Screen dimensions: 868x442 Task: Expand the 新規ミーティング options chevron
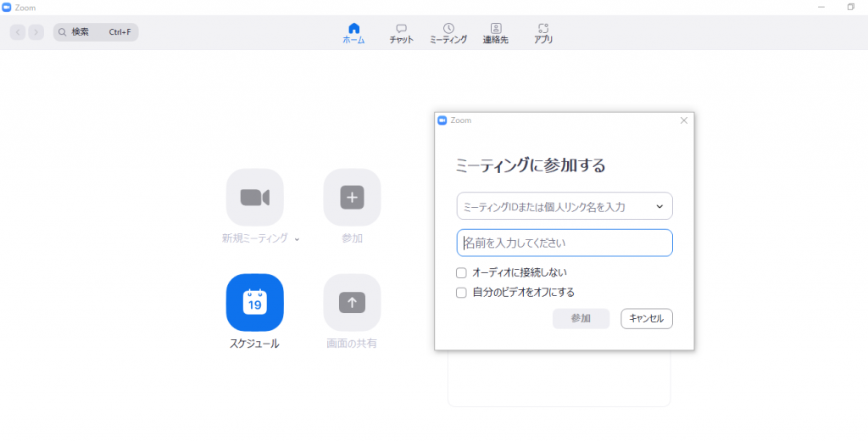(298, 238)
